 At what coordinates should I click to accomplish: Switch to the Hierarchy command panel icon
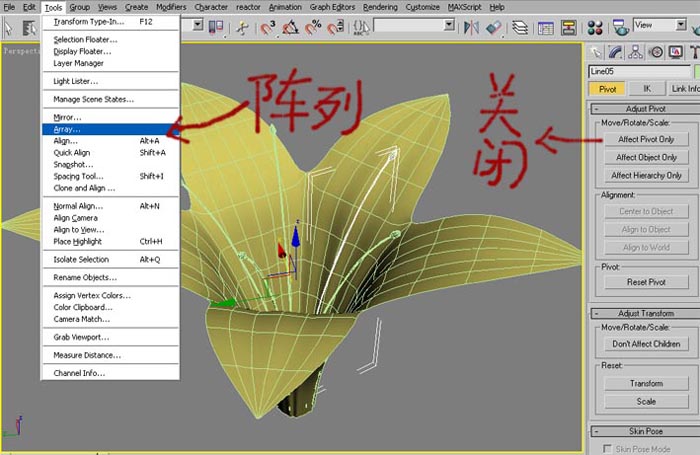[635, 52]
